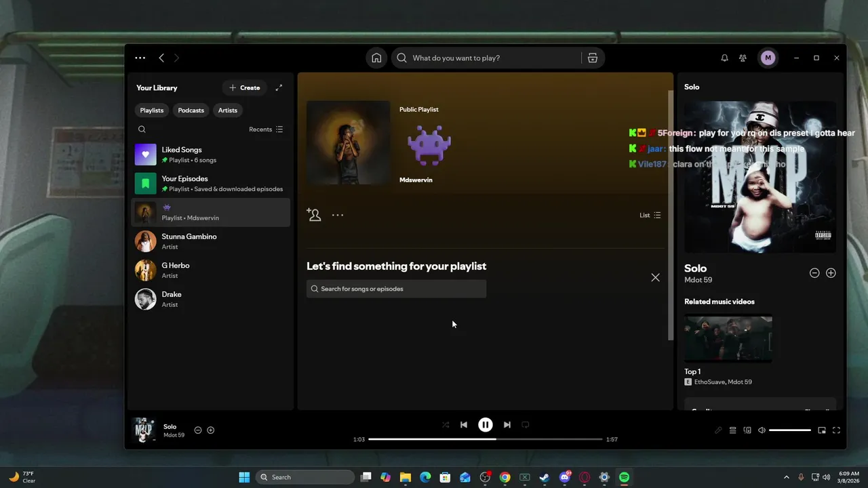Focus Search for songs or episodes field
Image resolution: width=868 pixels, height=488 pixels.
[x=396, y=289]
